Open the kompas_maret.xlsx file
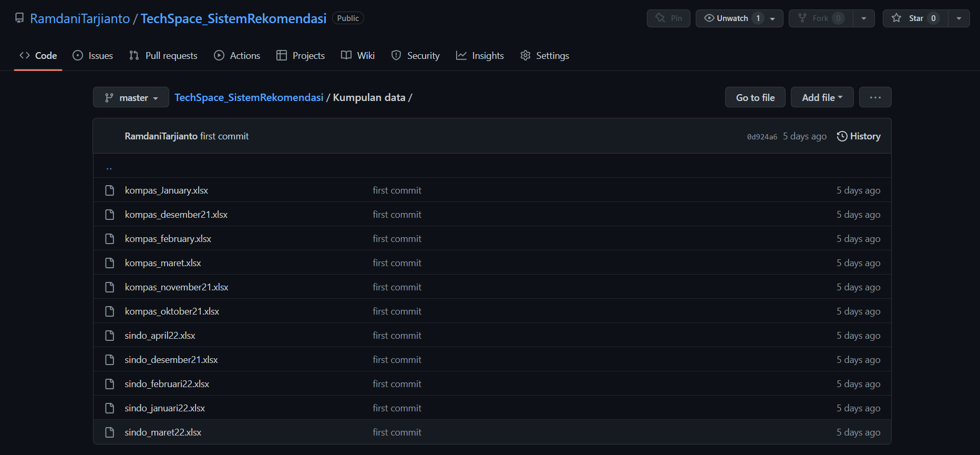980x455 pixels. click(x=163, y=263)
